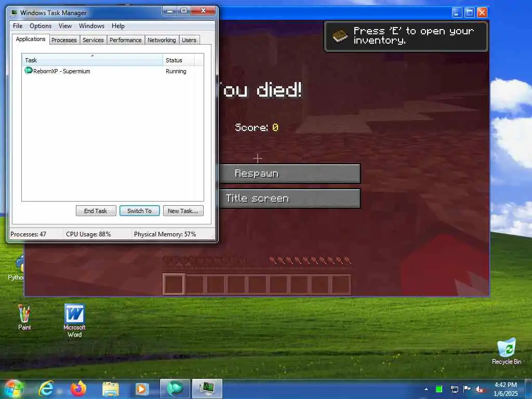This screenshot has height=399, width=532.
Task: Minimize the Minecraft browser window
Action: (457, 12)
